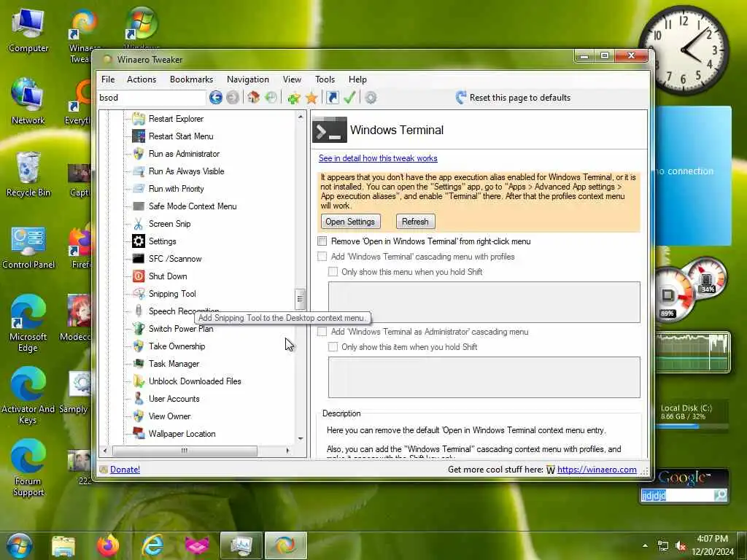Open the File menu
Screen dimensions: 747x560
coord(108,79)
